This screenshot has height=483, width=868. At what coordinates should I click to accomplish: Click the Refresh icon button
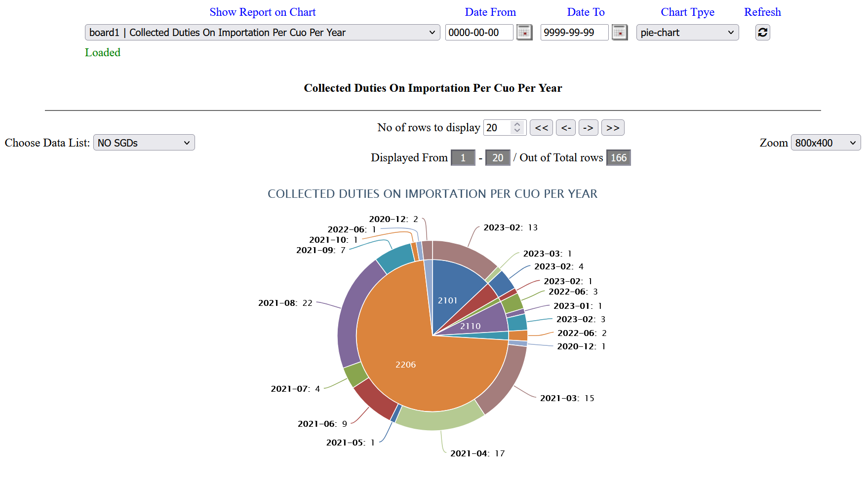762,33
